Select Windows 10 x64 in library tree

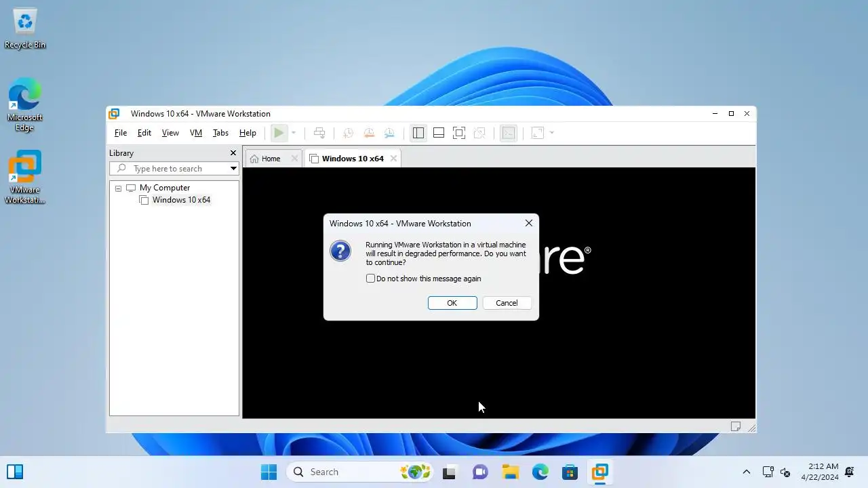181,200
